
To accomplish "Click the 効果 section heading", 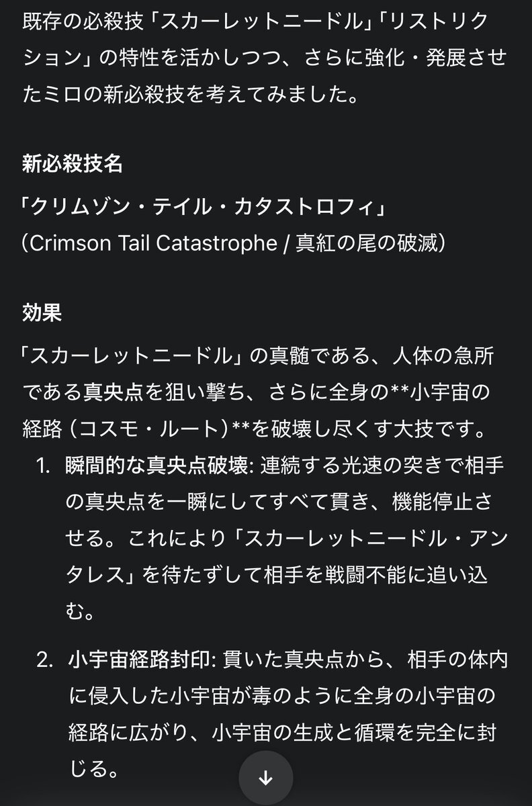I will (x=42, y=314).
